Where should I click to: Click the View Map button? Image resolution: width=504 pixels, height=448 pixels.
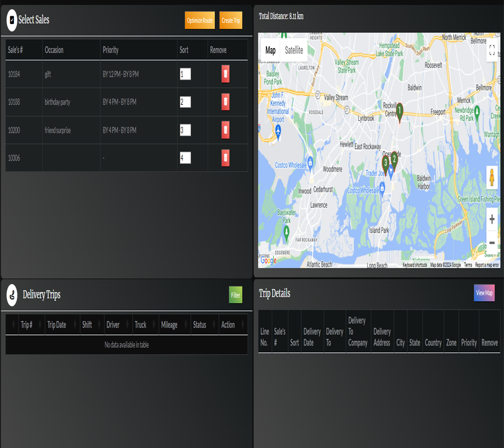484,293
